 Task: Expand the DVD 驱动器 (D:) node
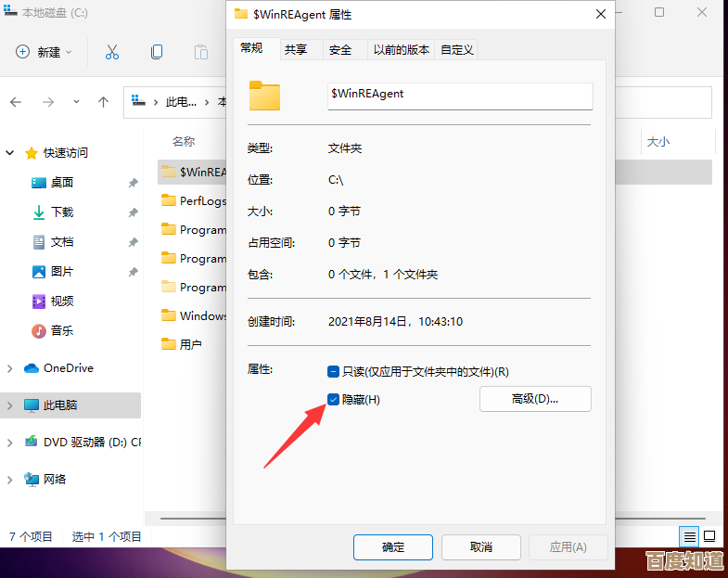point(10,443)
